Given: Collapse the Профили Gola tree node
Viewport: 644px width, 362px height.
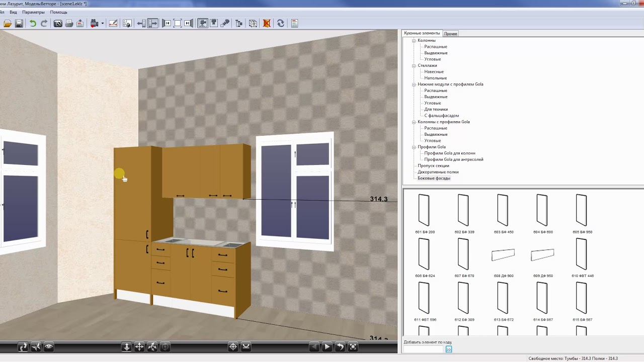Looking at the screenshot, I should coord(414,147).
